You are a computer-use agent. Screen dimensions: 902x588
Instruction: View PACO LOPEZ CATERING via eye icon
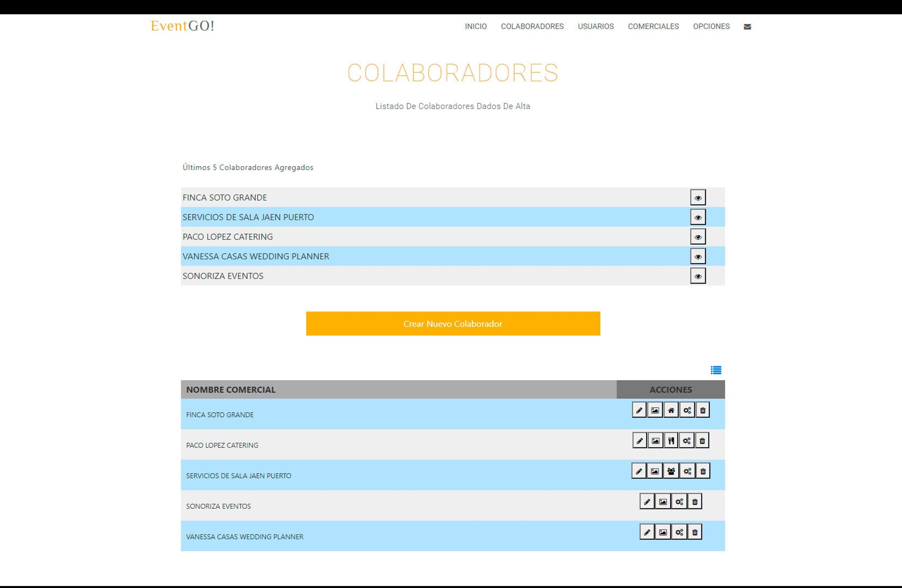698,237
